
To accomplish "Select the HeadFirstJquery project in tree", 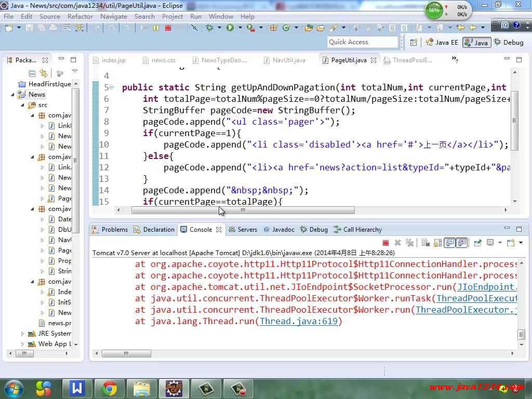I will [45, 84].
